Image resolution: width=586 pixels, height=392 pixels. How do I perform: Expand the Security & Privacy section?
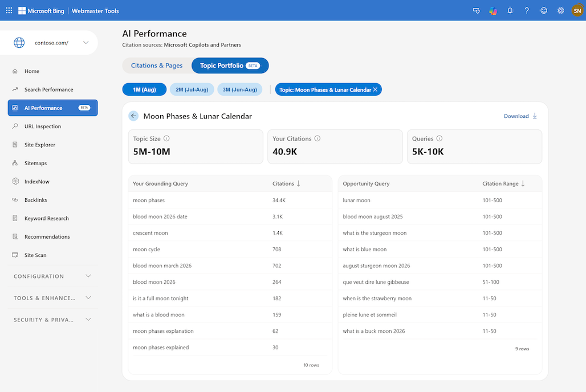coord(52,320)
